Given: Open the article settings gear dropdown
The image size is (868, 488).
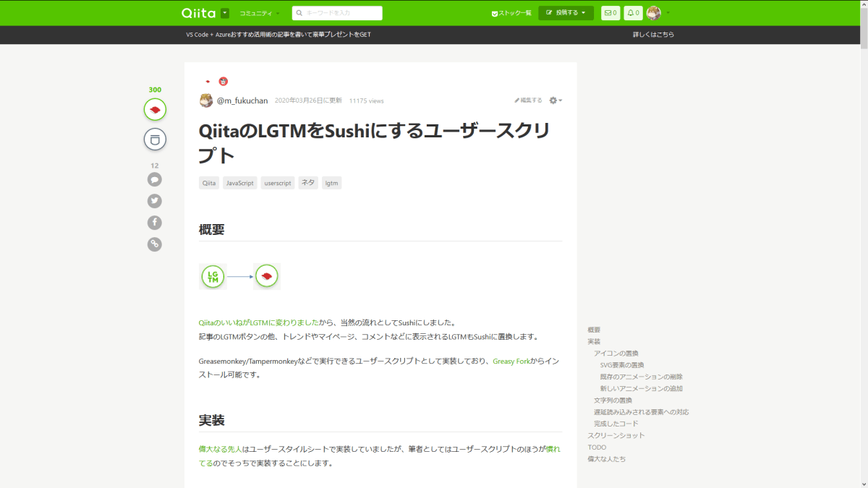Looking at the screenshot, I should click(556, 100).
